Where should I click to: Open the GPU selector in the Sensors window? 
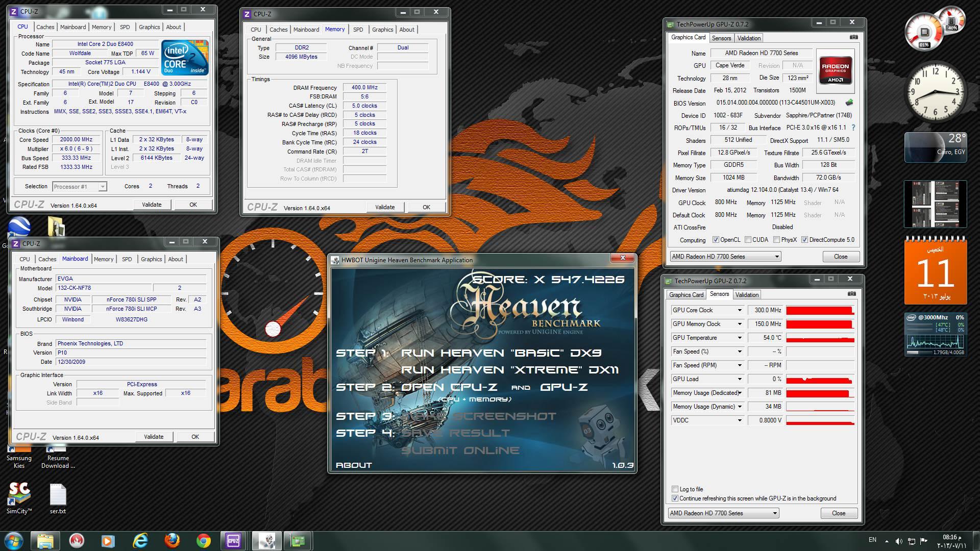[x=723, y=513]
